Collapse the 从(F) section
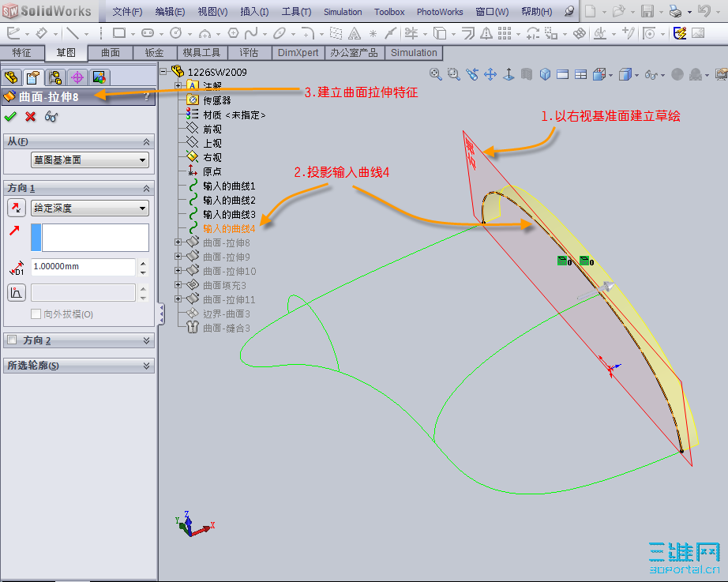This screenshot has height=582, width=728. coord(146,141)
